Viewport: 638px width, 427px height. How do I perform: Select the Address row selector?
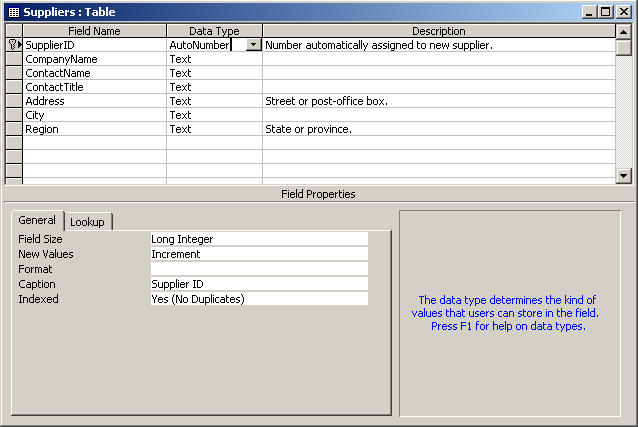pos(14,101)
